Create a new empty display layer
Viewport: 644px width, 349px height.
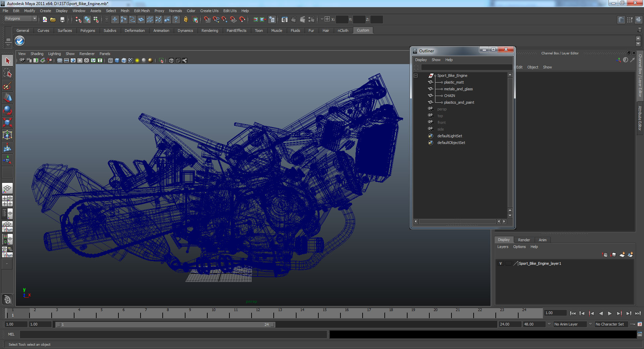pos(622,255)
